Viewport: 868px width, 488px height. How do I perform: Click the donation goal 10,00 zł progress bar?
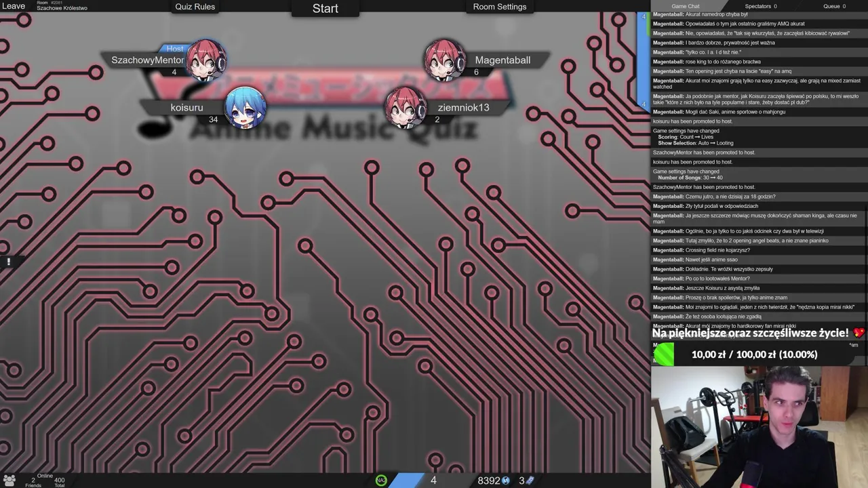(754, 354)
